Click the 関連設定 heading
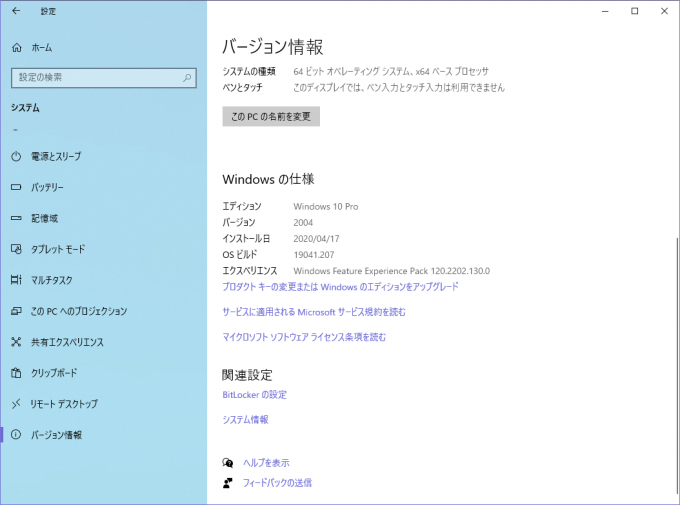Viewport: 680px width, 505px height. (x=247, y=375)
